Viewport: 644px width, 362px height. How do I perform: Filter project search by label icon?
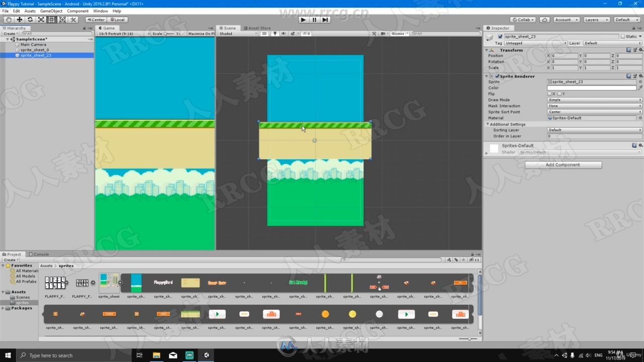(x=456, y=260)
